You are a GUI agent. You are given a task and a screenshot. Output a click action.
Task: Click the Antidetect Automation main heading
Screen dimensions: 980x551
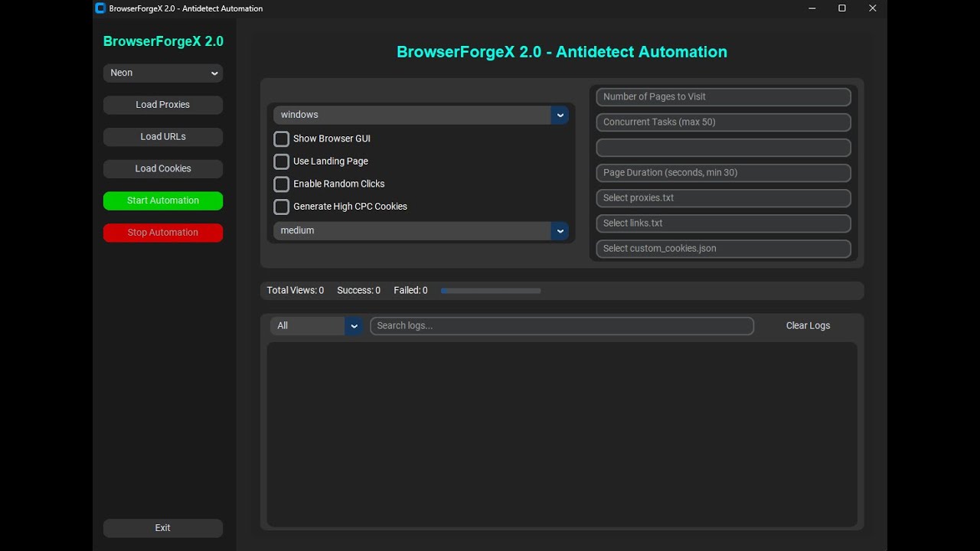click(x=562, y=52)
